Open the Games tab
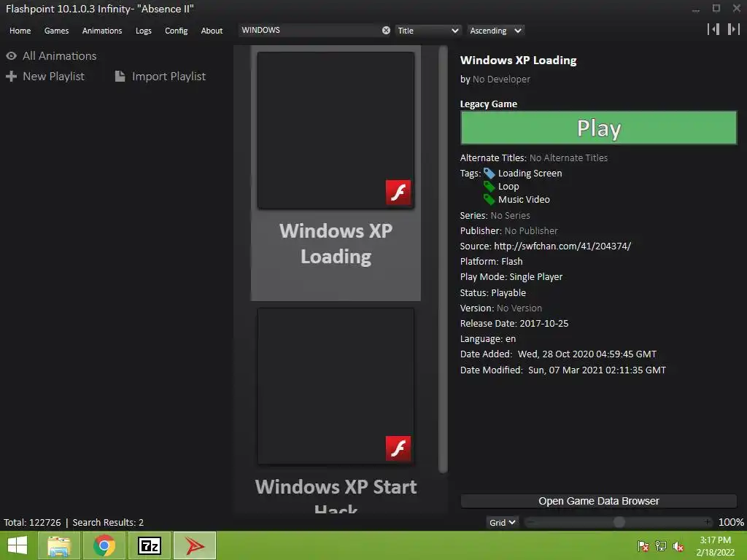747x560 pixels. [x=56, y=31]
